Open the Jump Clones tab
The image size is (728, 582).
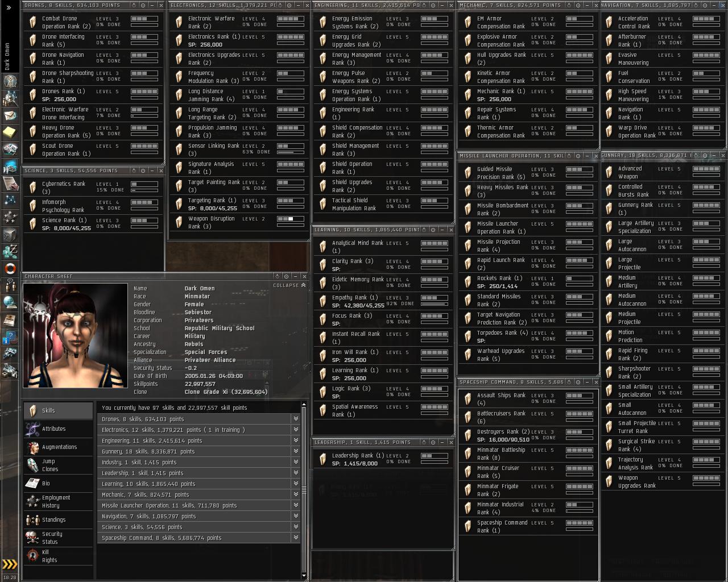coord(58,465)
